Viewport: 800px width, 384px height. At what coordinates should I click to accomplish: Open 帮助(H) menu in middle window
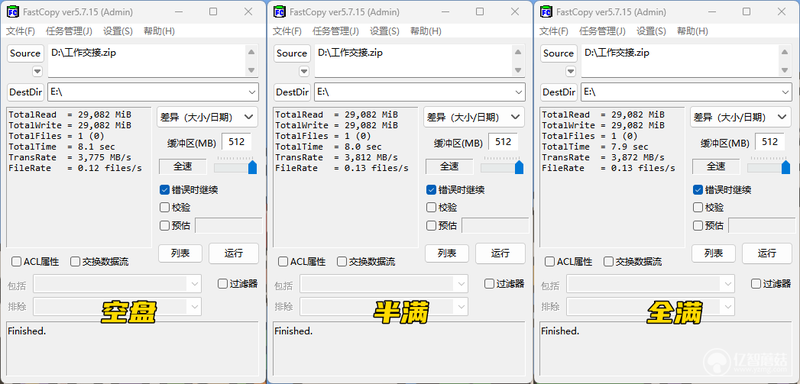click(426, 31)
